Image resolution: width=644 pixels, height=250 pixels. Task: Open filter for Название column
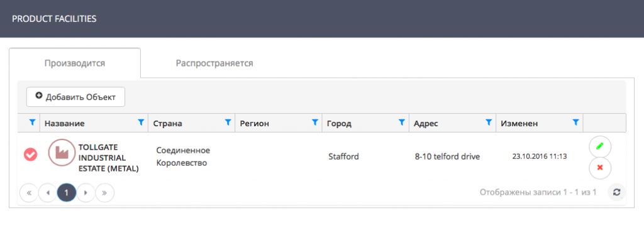(x=142, y=122)
